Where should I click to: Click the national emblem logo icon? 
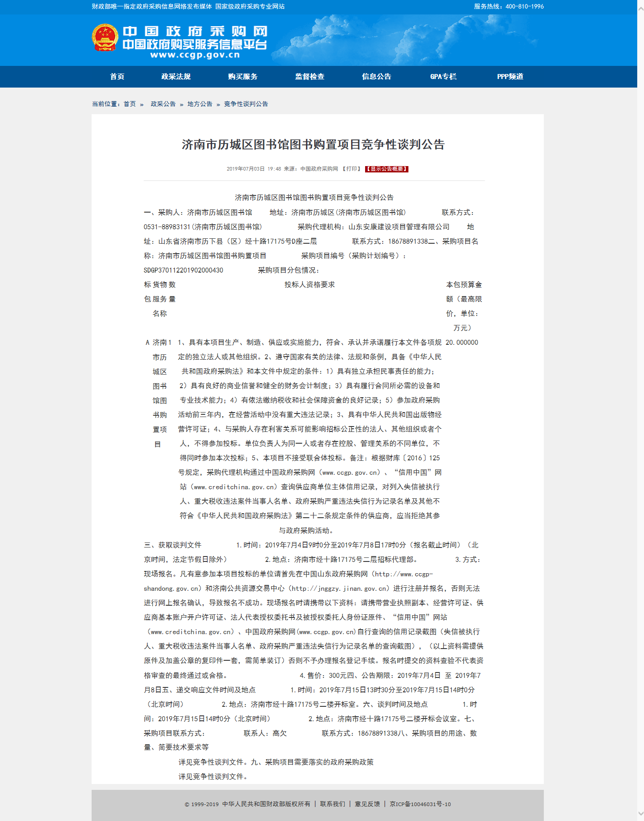(105, 37)
